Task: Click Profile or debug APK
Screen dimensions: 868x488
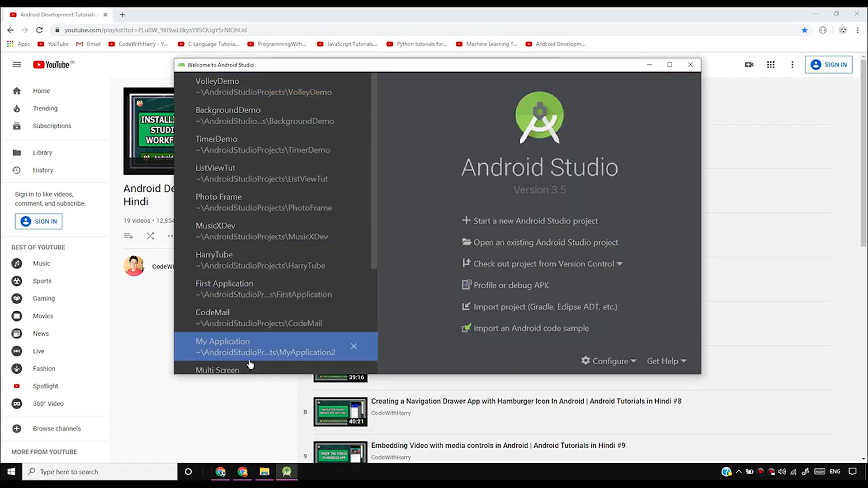Action: coord(505,285)
